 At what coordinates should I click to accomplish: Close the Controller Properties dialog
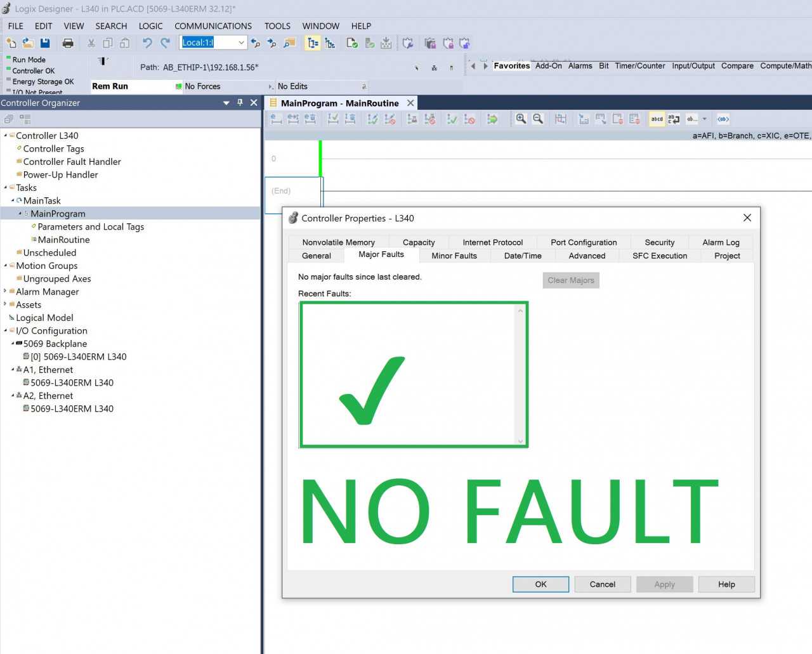747,218
